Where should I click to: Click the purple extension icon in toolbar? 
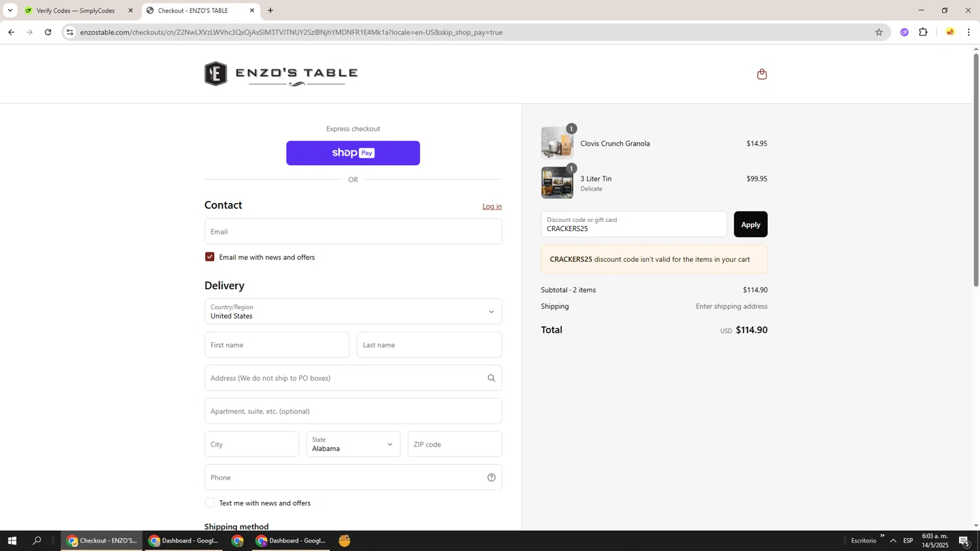[x=904, y=32]
